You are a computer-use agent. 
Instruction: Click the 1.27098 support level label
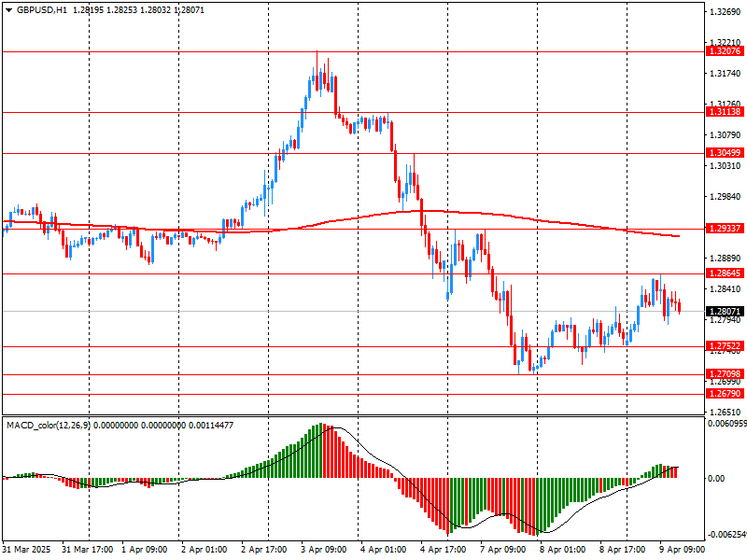tap(725, 374)
